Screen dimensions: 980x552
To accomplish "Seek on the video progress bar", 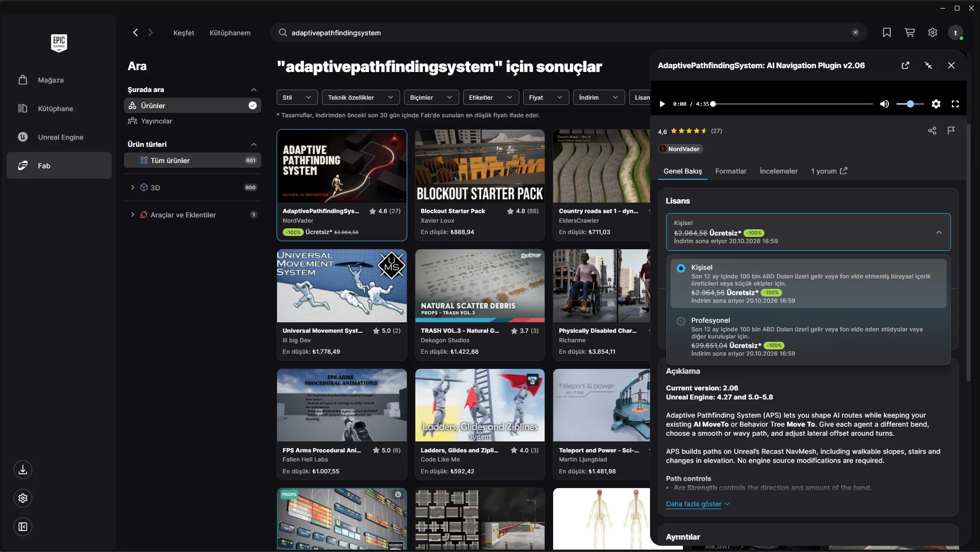I will (x=792, y=104).
